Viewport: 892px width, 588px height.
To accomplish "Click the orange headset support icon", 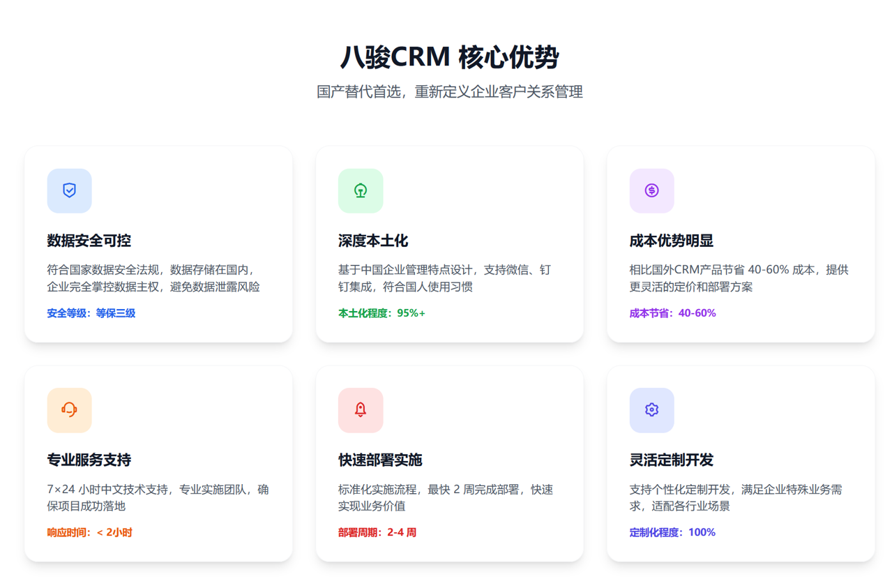I will coord(69,409).
